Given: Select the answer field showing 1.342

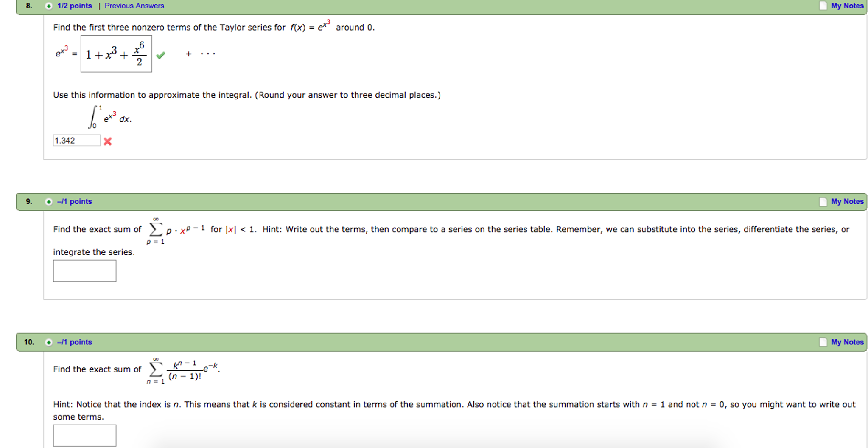Looking at the screenshot, I should [76, 140].
